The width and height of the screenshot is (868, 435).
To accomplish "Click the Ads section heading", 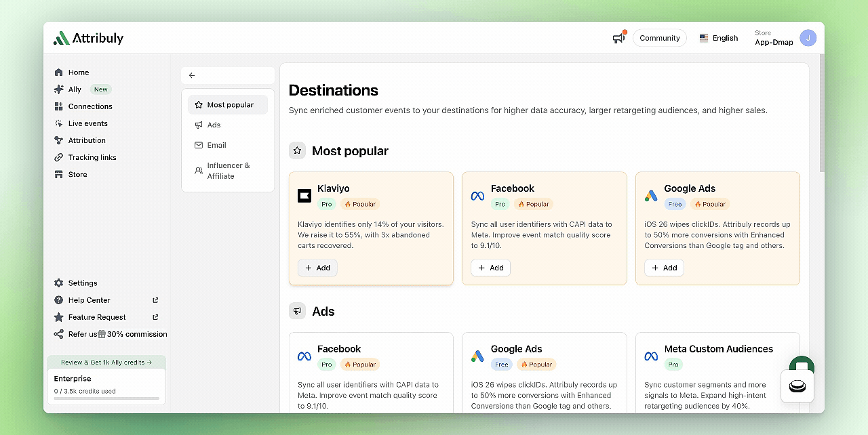I will pos(323,312).
